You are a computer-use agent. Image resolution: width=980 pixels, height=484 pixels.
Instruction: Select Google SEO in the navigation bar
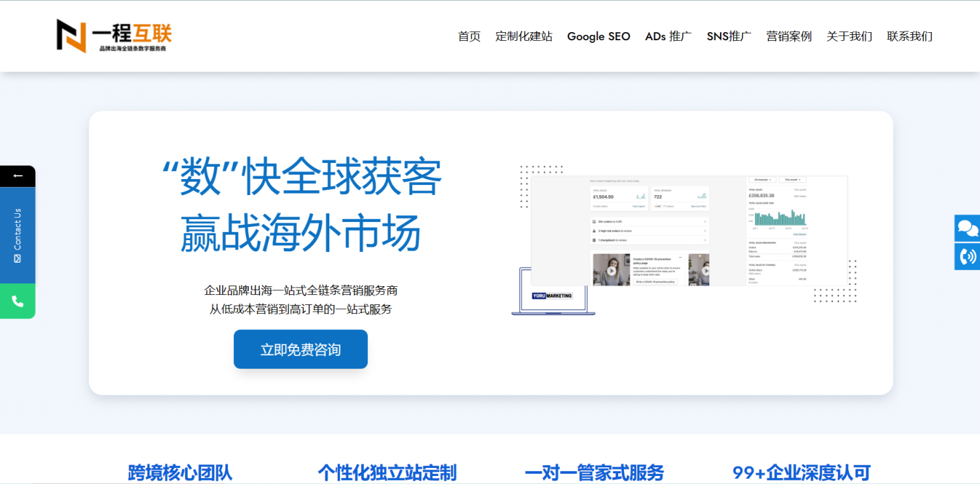(599, 36)
